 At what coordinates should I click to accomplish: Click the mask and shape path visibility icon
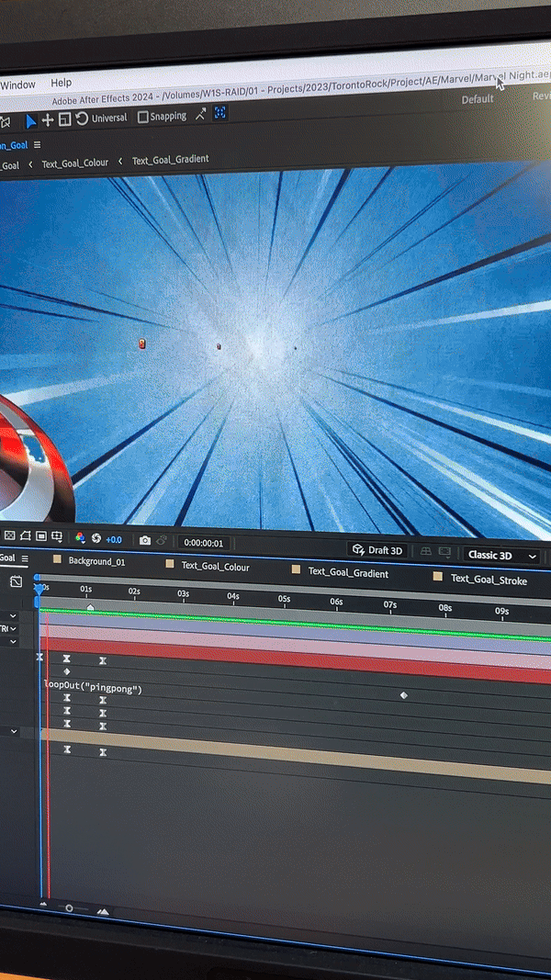pyautogui.click(x=26, y=535)
